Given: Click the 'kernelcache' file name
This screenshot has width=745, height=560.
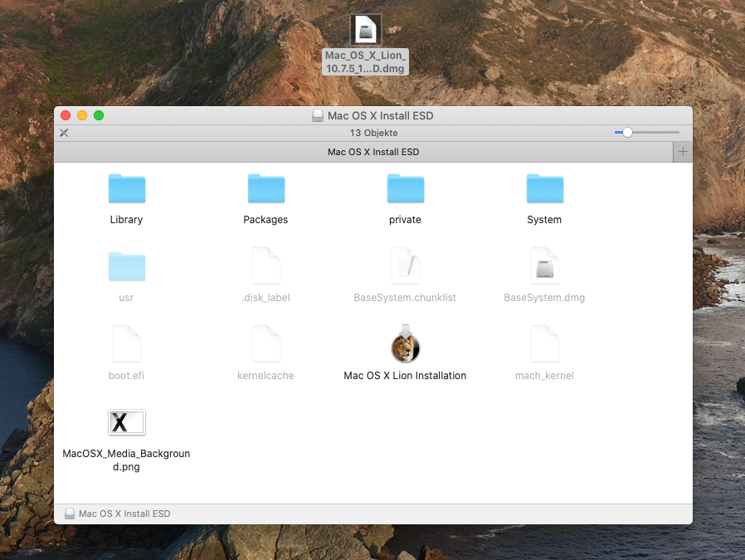Looking at the screenshot, I should pyautogui.click(x=265, y=375).
